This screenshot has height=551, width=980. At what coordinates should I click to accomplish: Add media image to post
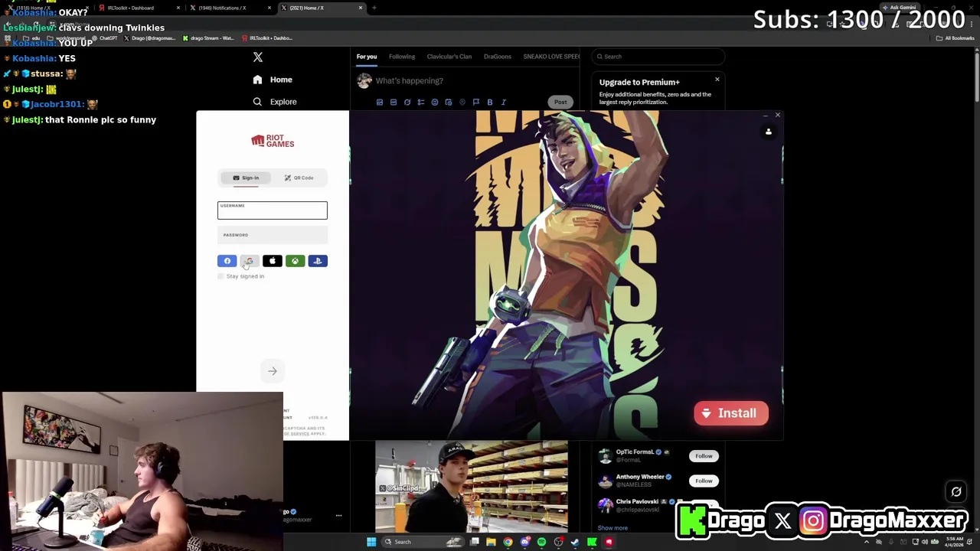(x=380, y=103)
